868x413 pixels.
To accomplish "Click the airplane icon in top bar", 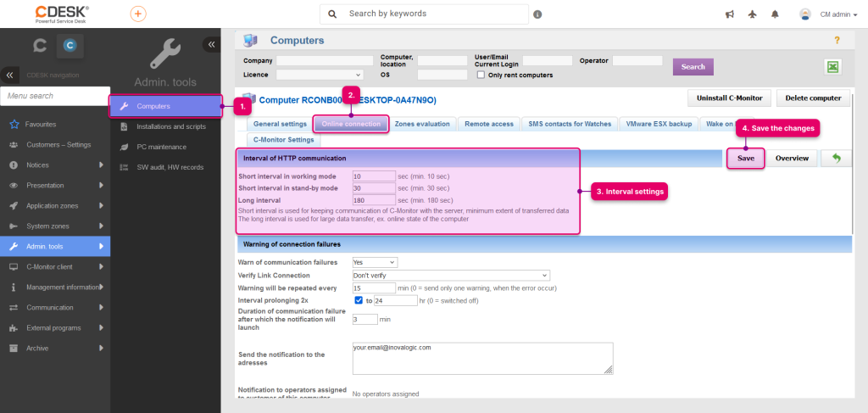I will click(752, 15).
